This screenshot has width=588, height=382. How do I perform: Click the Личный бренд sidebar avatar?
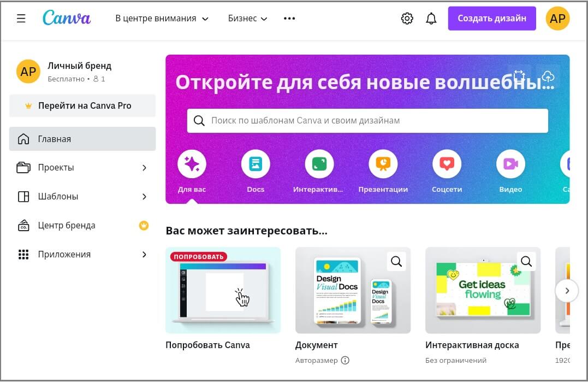(28, 71)
